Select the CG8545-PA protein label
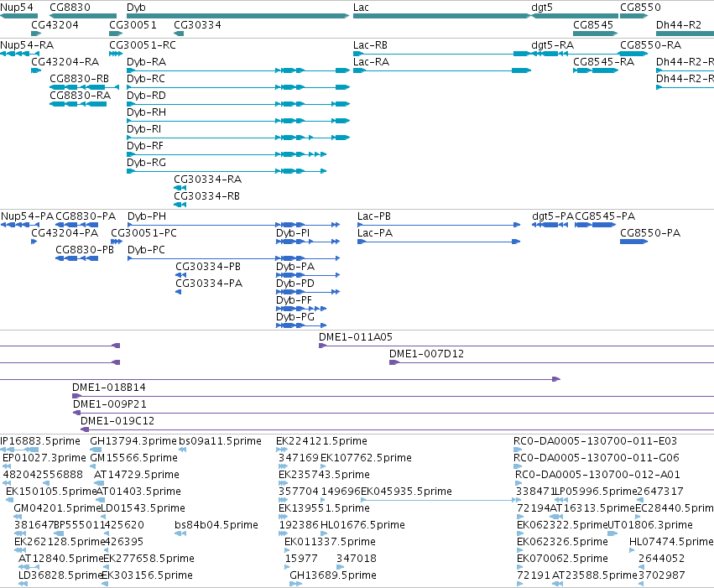Image resolution: width=714 pixels, height=588 pixels. point(605,216)
